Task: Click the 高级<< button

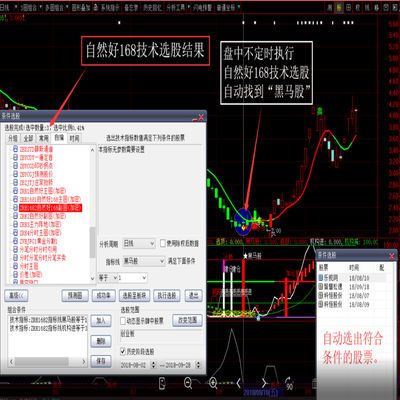Action: 16,296
